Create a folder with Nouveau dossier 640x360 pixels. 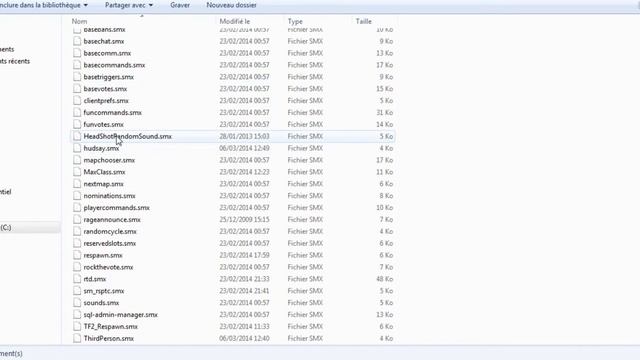tap(231, 5)
